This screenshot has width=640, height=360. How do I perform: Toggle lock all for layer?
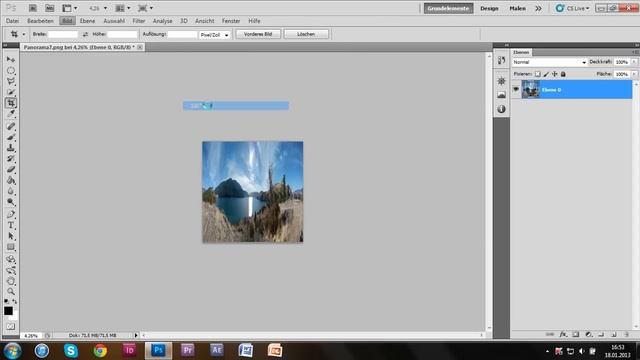click(563, 74)
